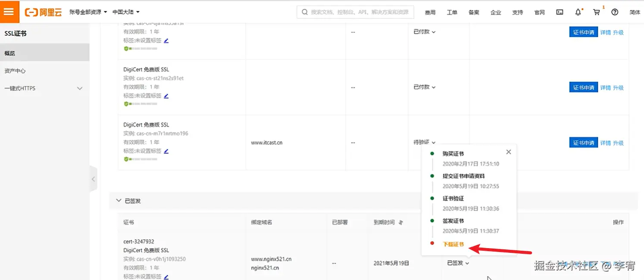Click the 签发证书 step in the popup
Image resolution: width=644 pixels, height=280 pixels.
(x=453, y=221)
